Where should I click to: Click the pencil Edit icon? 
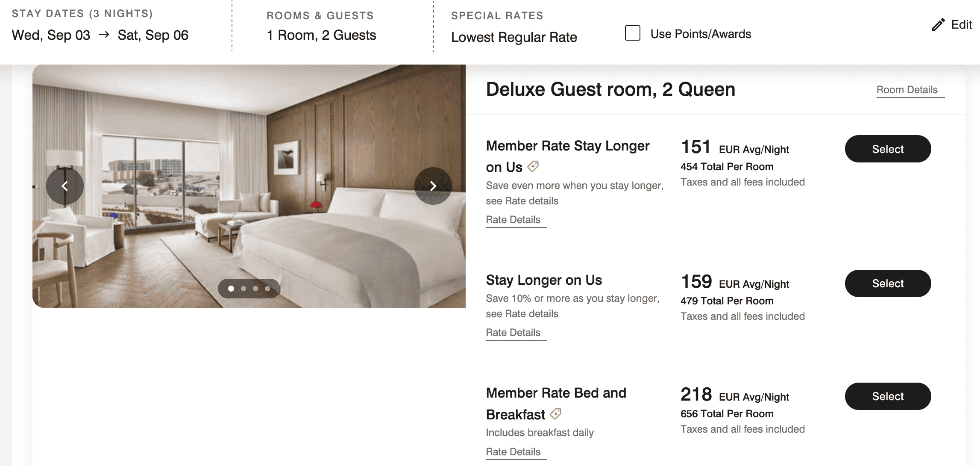[x=938, y=25]
